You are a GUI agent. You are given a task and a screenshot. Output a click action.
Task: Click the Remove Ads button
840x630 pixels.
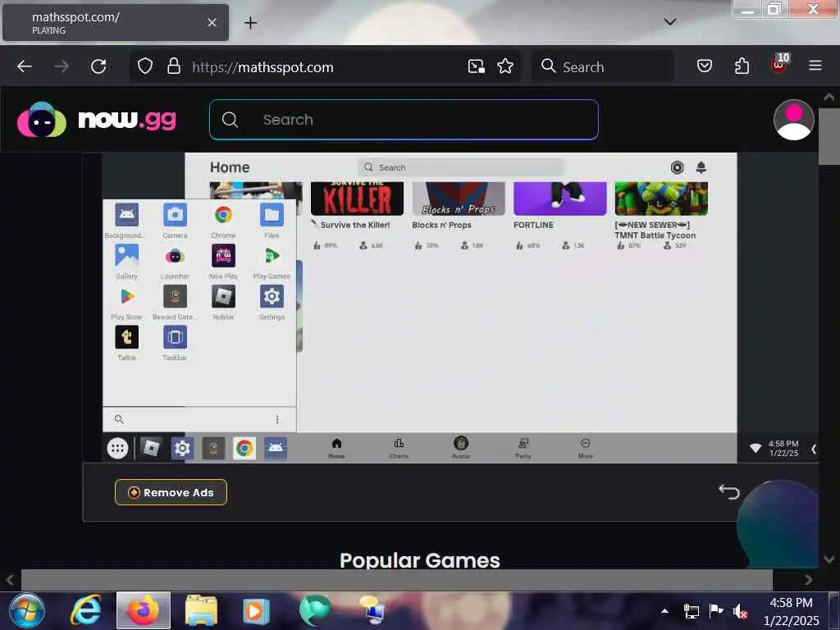coord(171,492)
